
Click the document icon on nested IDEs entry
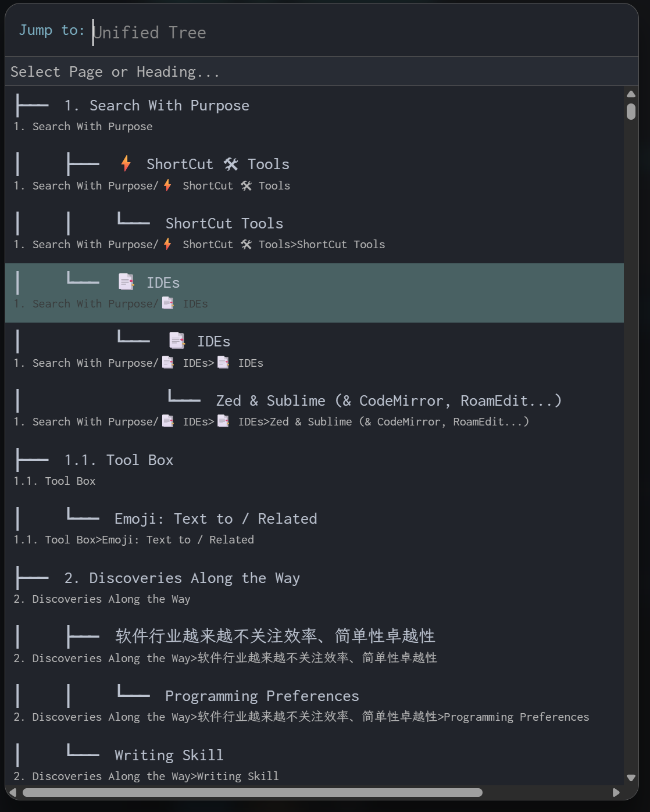coord(177,341)
